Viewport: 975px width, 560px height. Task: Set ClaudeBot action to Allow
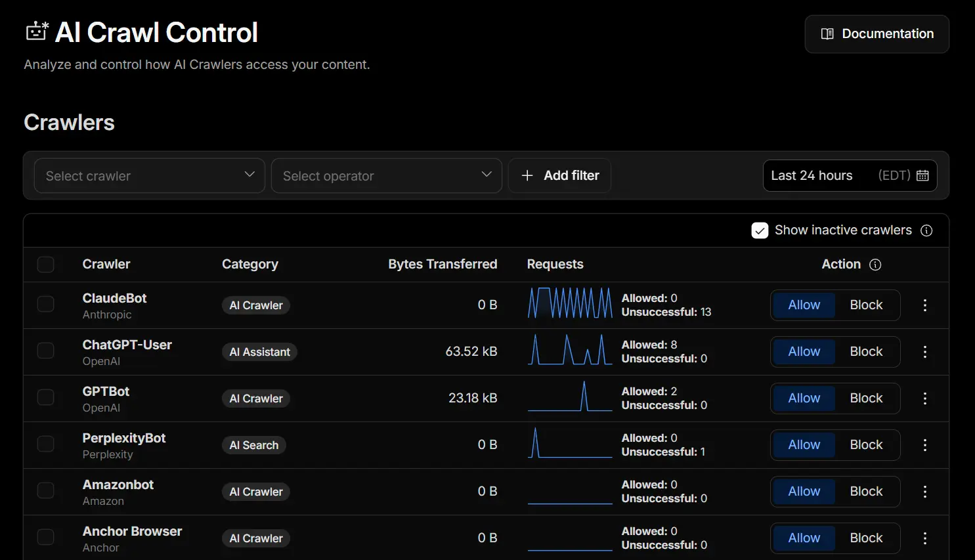804,305
